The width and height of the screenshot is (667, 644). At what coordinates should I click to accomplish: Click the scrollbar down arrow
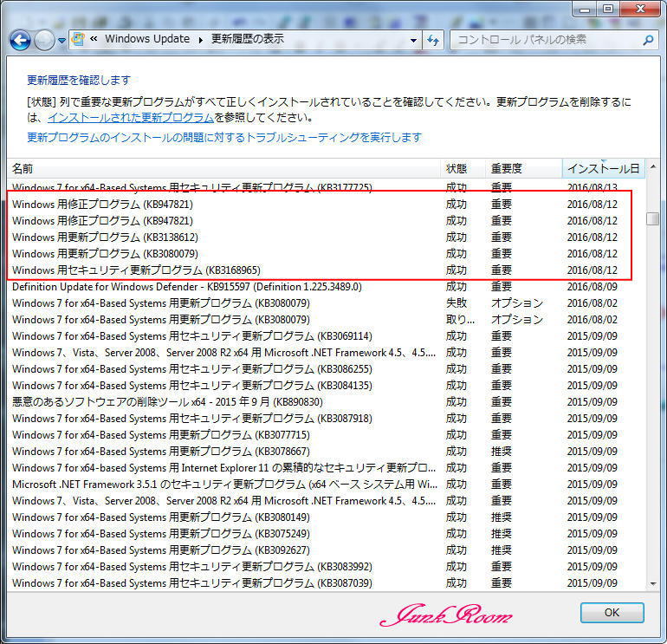653,583
